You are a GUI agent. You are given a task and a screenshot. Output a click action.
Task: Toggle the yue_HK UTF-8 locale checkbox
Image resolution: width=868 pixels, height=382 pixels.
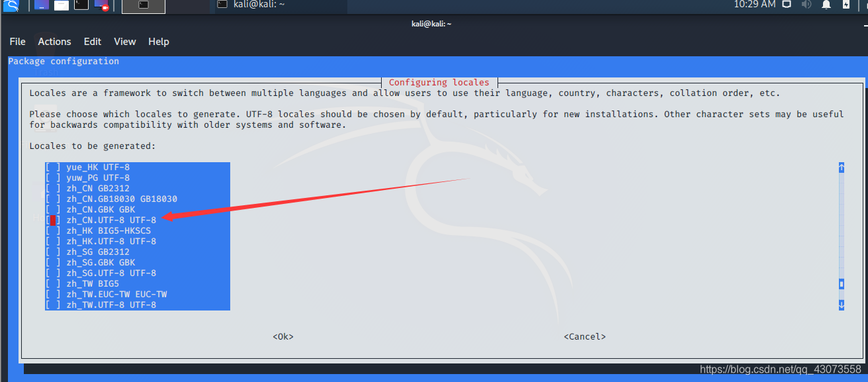pyautogui.click(x=53, y=167)
